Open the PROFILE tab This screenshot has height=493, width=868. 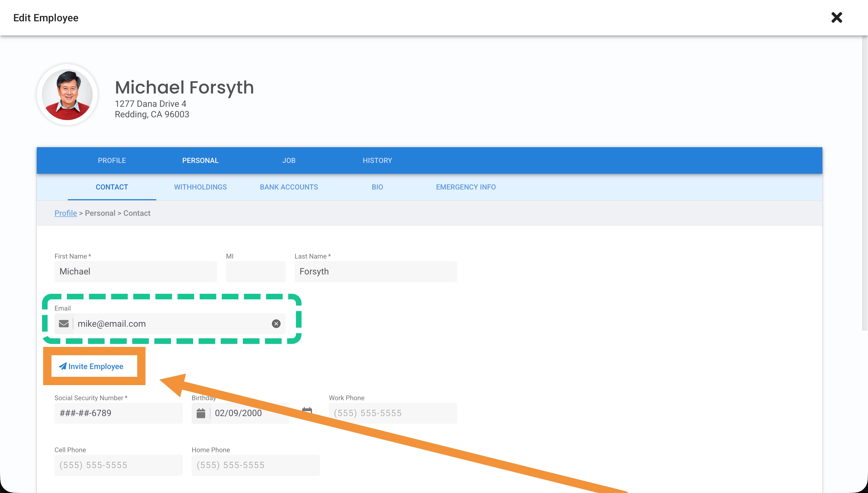(112, 160)
